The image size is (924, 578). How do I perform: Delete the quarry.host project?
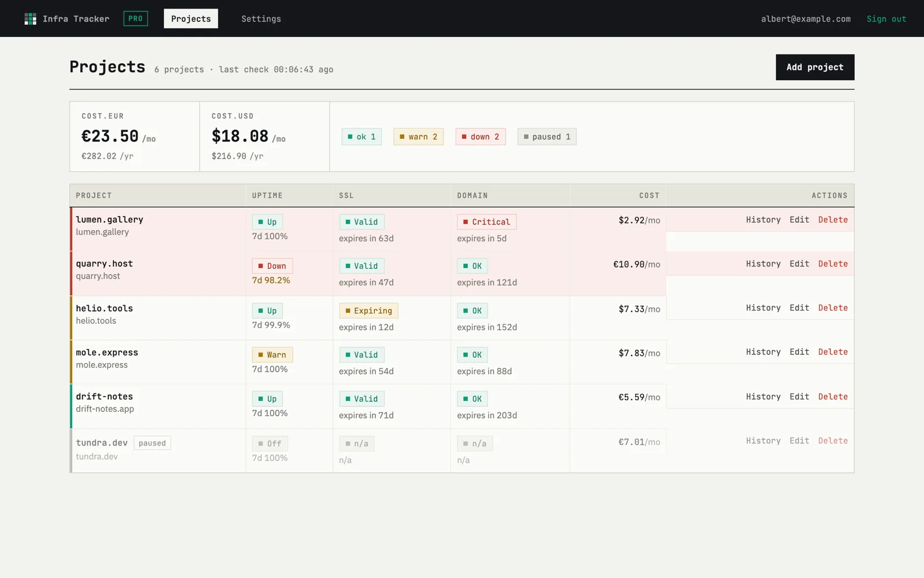pos(833,264)
